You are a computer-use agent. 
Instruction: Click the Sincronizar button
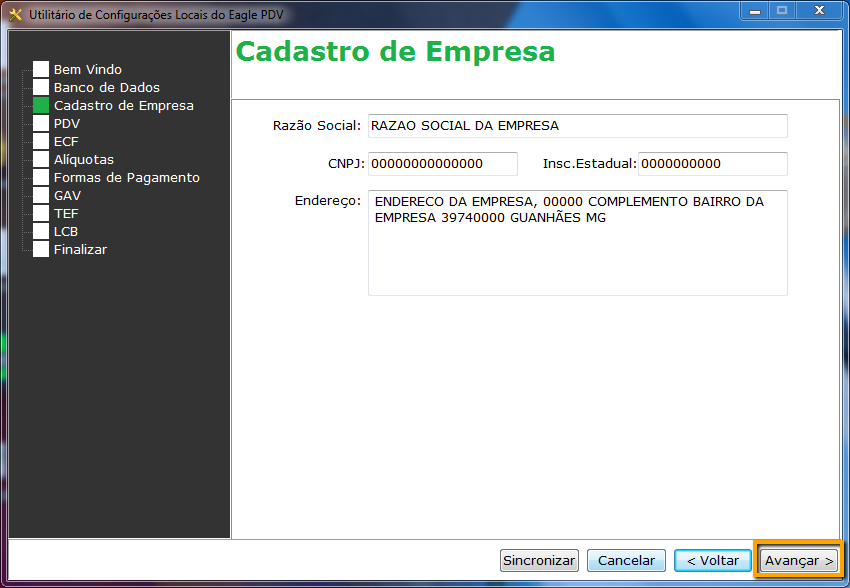[x=539, y=560]
